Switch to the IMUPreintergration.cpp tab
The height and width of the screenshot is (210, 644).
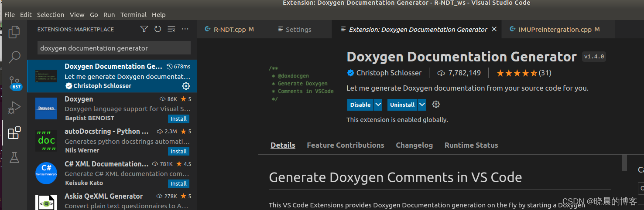558,29
